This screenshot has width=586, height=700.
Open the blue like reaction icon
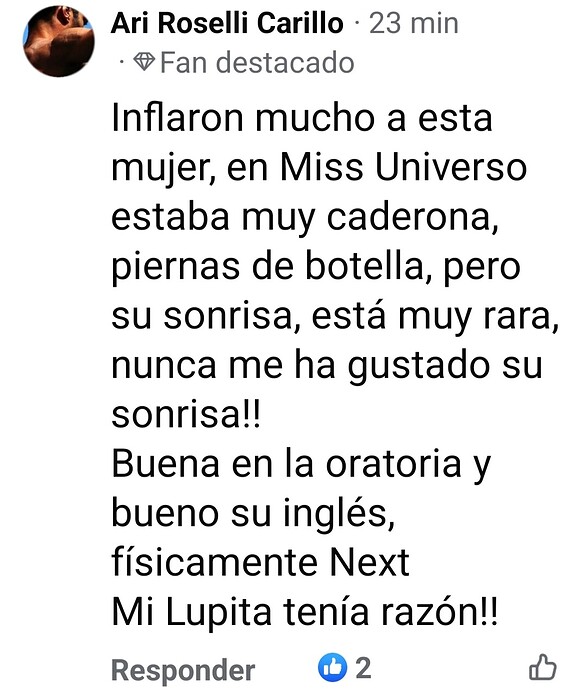click(x=332, y=667)
